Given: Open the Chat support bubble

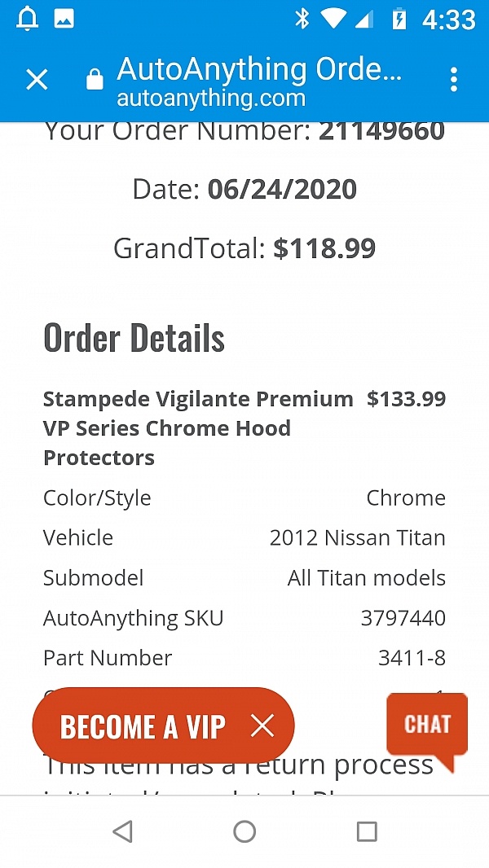Looking at the screenshot, I should coord(427,725).
